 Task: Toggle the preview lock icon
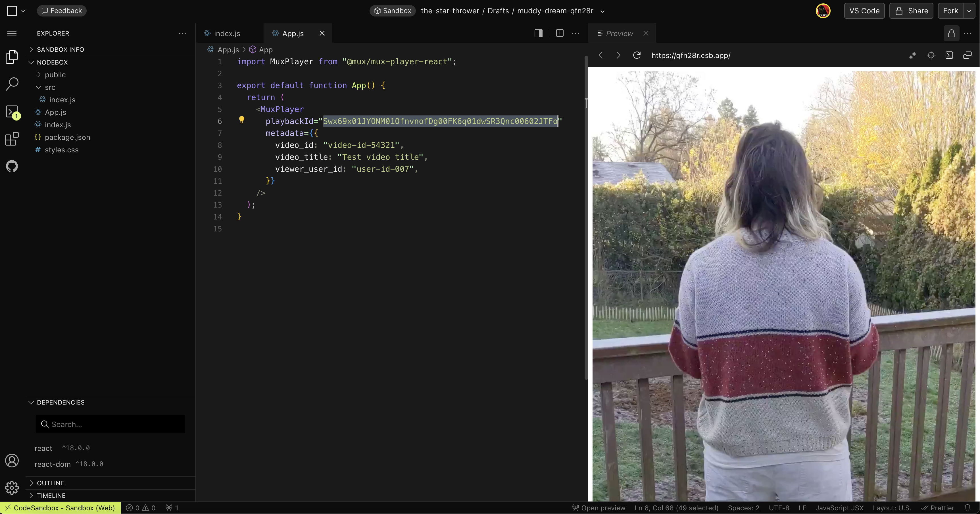(952, 34)
